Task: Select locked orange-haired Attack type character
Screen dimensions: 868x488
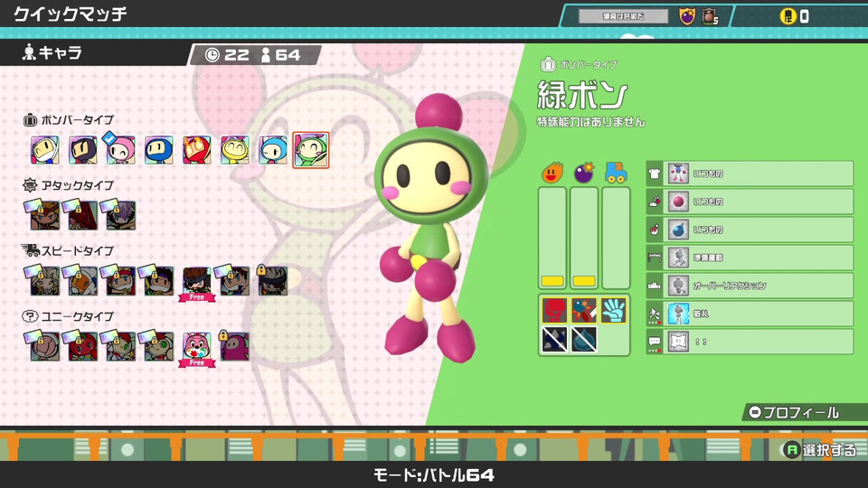Action: point(45,215)
